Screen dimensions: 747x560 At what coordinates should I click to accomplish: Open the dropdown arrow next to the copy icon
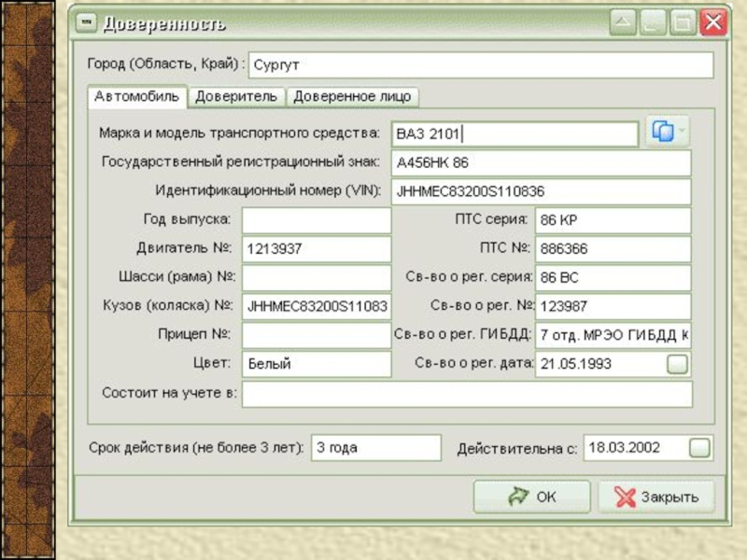tap(683, 133)
